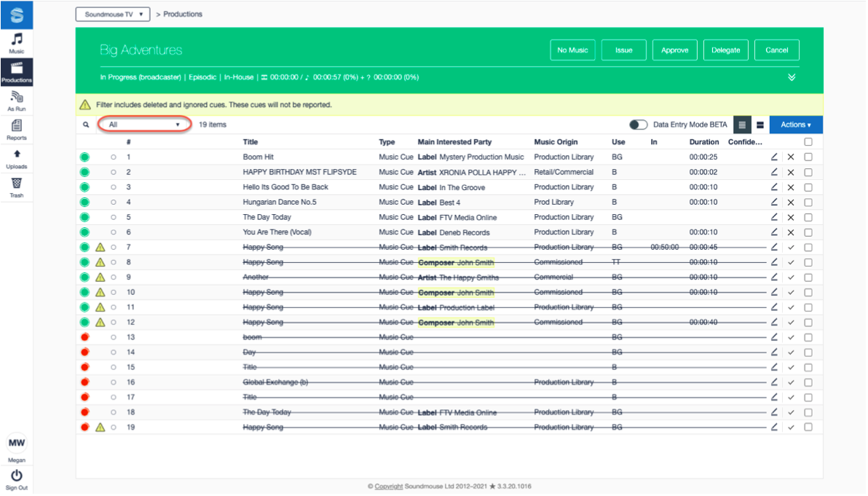Open Productions in the sidebar
Viewport: 868px width, 496px height.
click(x=17, y=72)
